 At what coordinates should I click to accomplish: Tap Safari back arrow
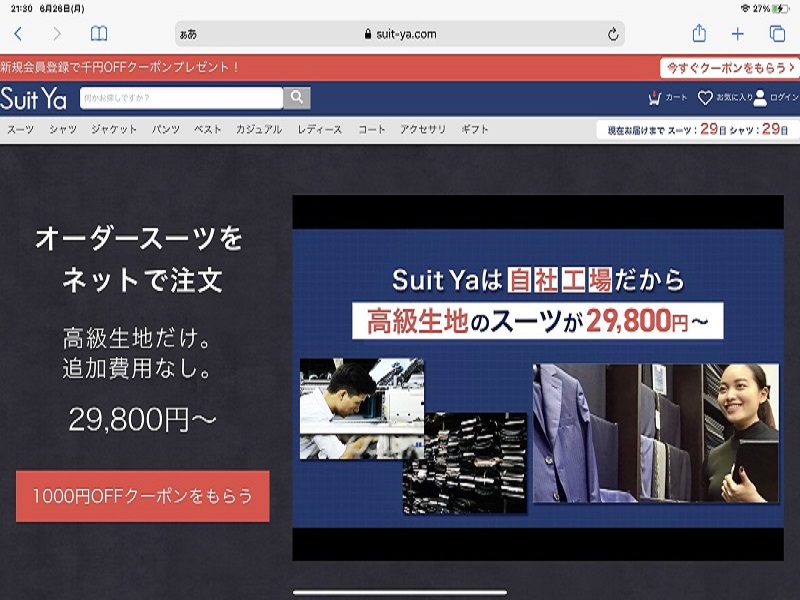click(18, 34)
